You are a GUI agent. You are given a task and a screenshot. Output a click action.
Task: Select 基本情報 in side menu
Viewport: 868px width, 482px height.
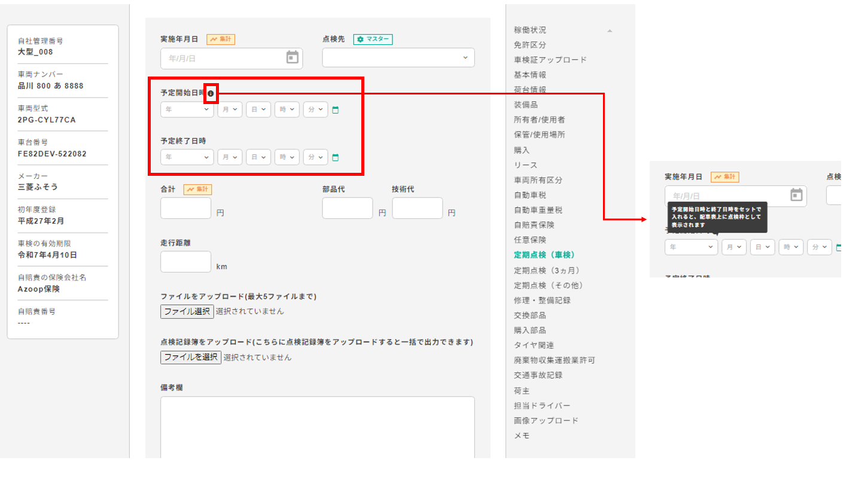click(x=530, y=75)
